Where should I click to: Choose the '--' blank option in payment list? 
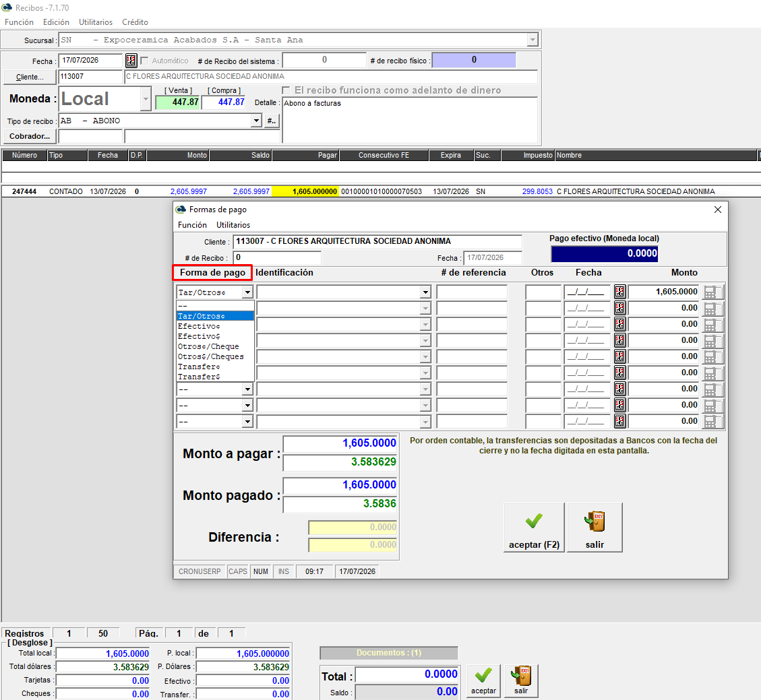[x=215, y=306]
